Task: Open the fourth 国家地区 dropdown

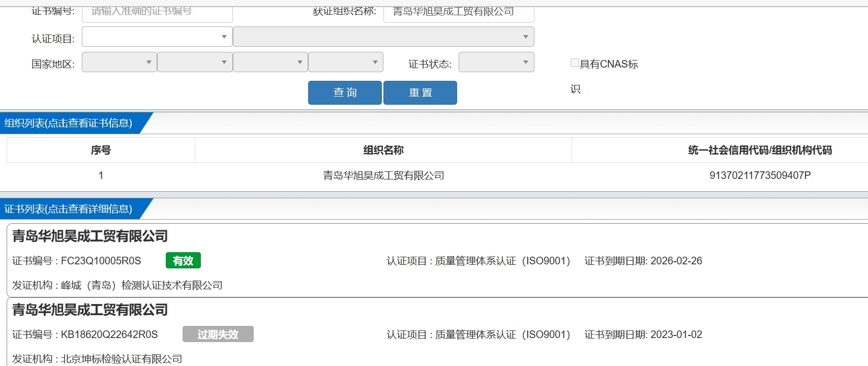Action: [346, 62]
